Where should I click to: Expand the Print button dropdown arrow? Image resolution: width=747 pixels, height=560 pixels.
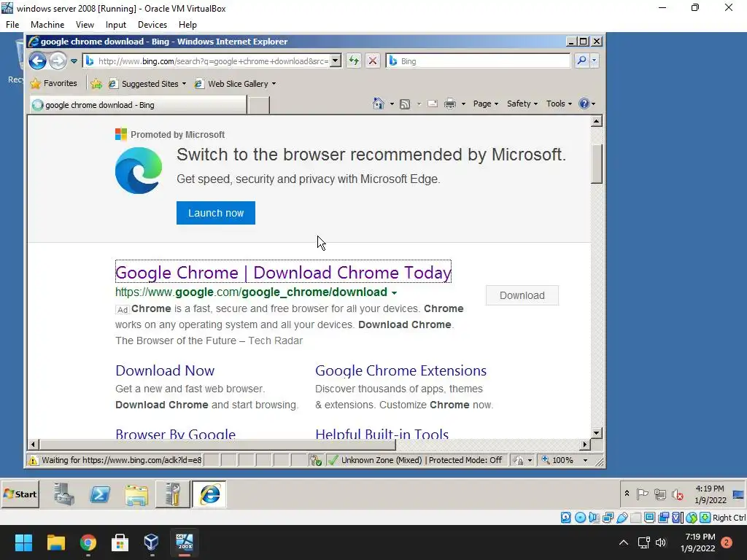[463, 104]
